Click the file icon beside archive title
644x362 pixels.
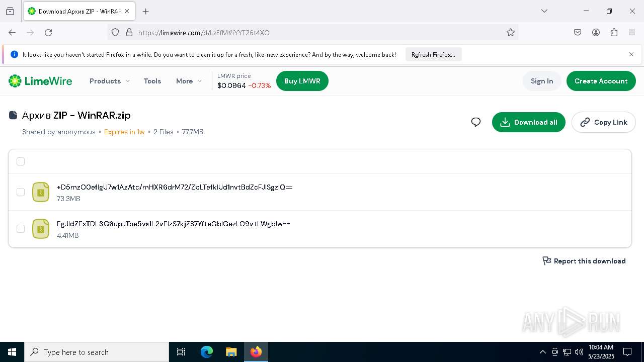pyautogui.click(x=13, y=115)
